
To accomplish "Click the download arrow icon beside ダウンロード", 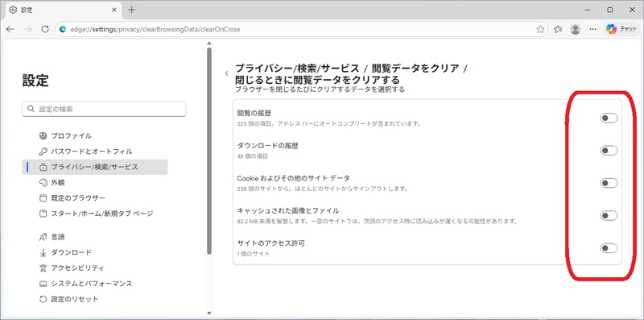I will click(43, 252).
